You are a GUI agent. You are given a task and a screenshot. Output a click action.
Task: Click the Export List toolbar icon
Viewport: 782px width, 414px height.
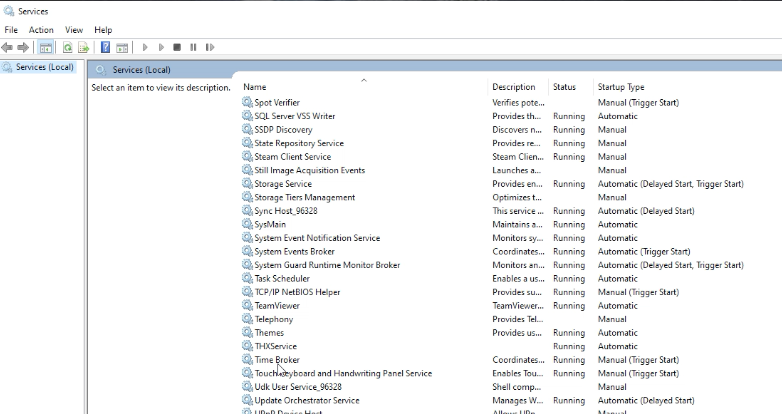(83, 48)
